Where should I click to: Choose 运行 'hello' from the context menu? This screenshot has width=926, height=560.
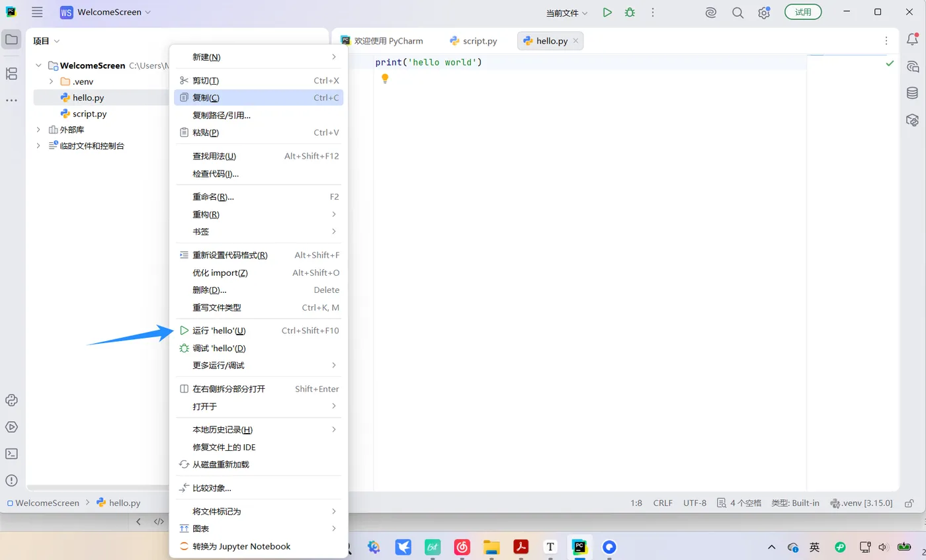point(259,331)
